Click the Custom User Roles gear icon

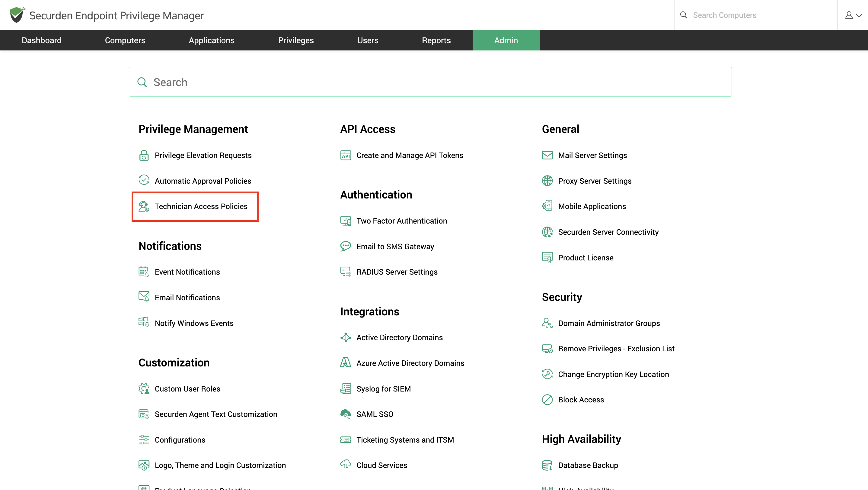[144, 388]
